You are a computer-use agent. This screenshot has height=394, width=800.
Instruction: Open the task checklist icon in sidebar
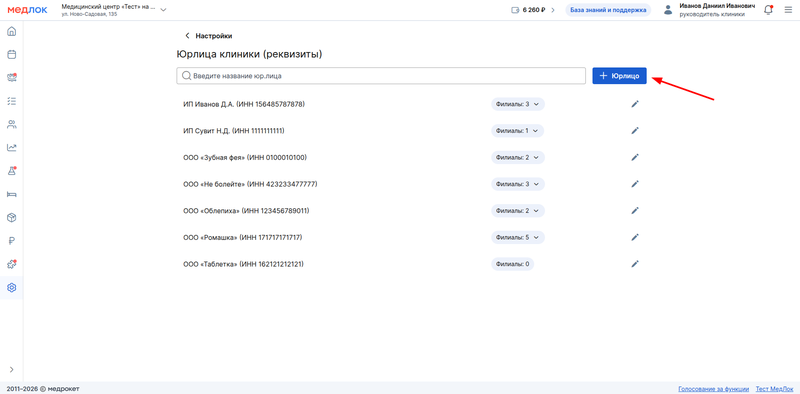(11, 101)
